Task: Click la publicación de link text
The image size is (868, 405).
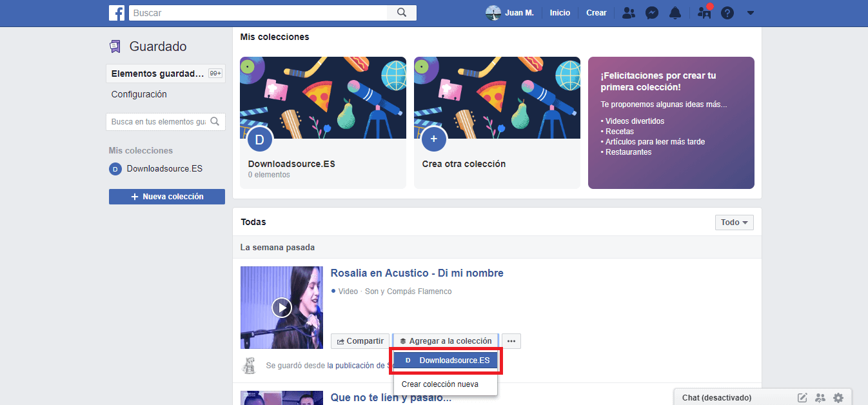Action: point(357,366)
